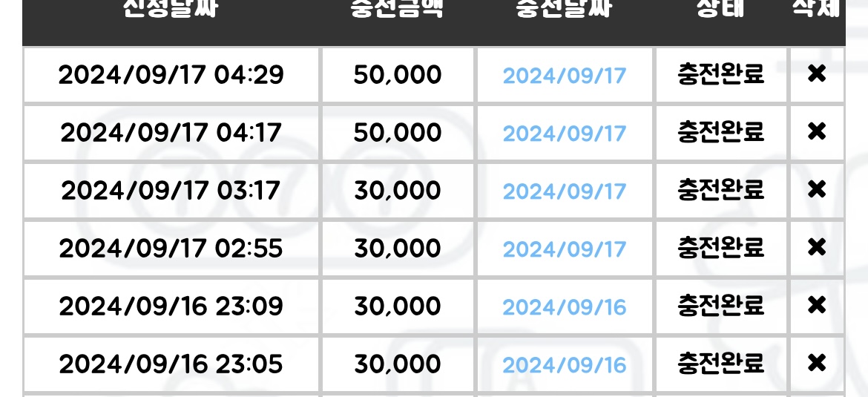Open 2024/09/16 date link for 23:05 row
This screenshot has height=397, width=868.
[564, 365]
